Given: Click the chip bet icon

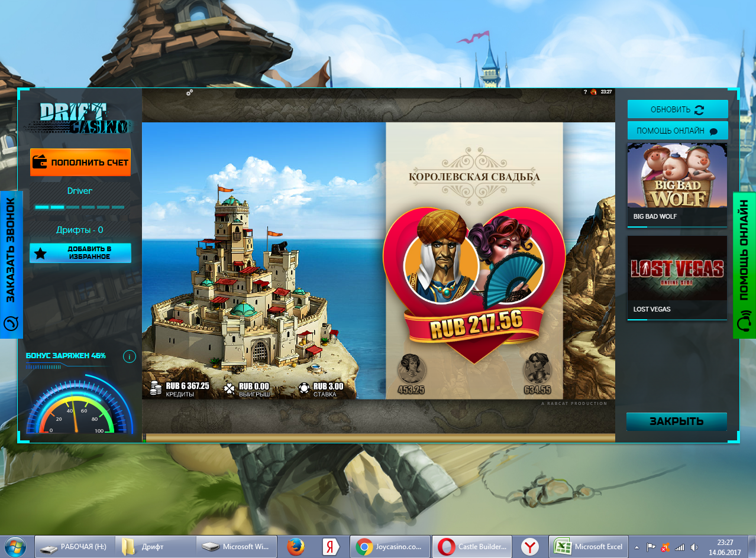Looking at the screenshot, I should point(304,388).
